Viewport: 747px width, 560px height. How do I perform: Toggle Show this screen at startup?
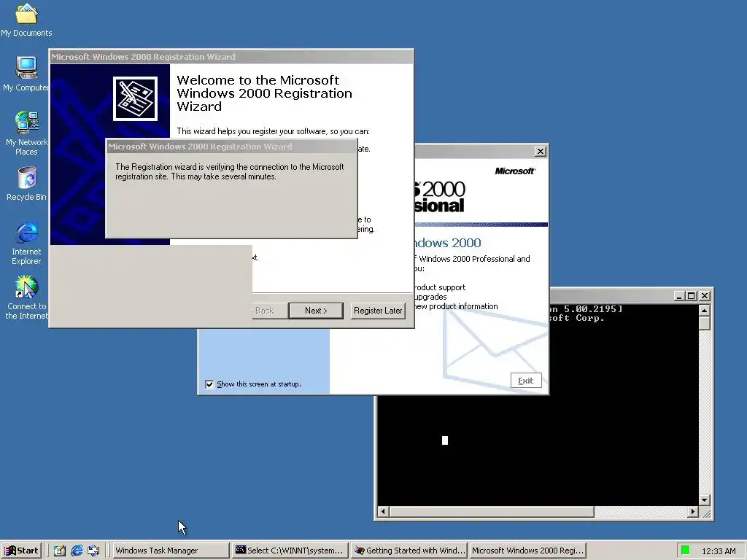pyautogui.click(x=209, y=384)
